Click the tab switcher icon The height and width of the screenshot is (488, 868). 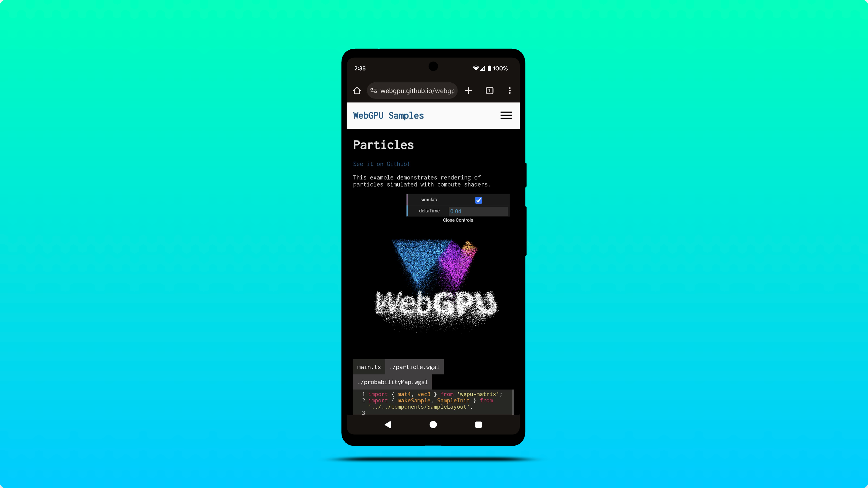(489, 90)
